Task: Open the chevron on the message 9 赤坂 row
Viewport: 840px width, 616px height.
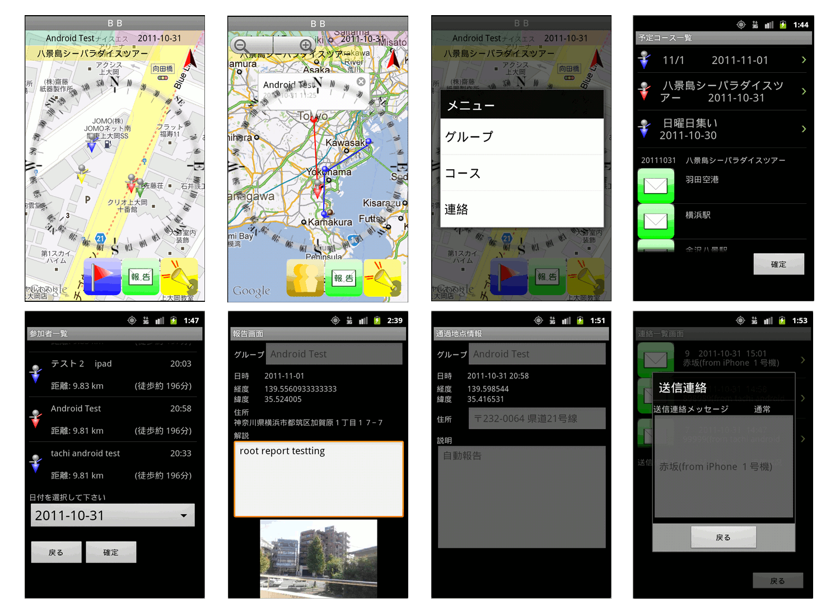Action: coord(803,360)
